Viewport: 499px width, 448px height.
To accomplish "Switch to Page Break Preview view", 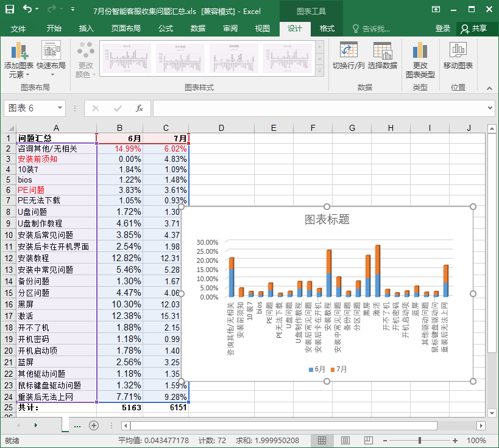I will tap(369, 440).
